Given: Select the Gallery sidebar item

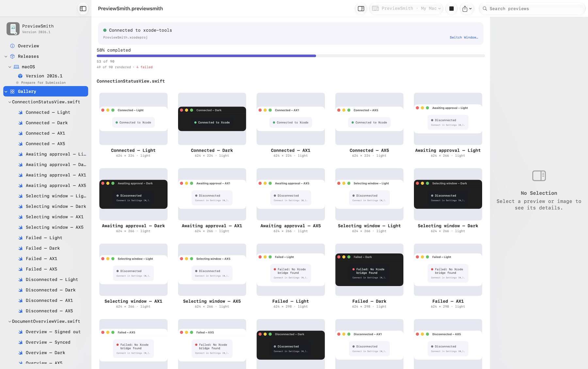Looking at the screenshot, I should 46,91.
